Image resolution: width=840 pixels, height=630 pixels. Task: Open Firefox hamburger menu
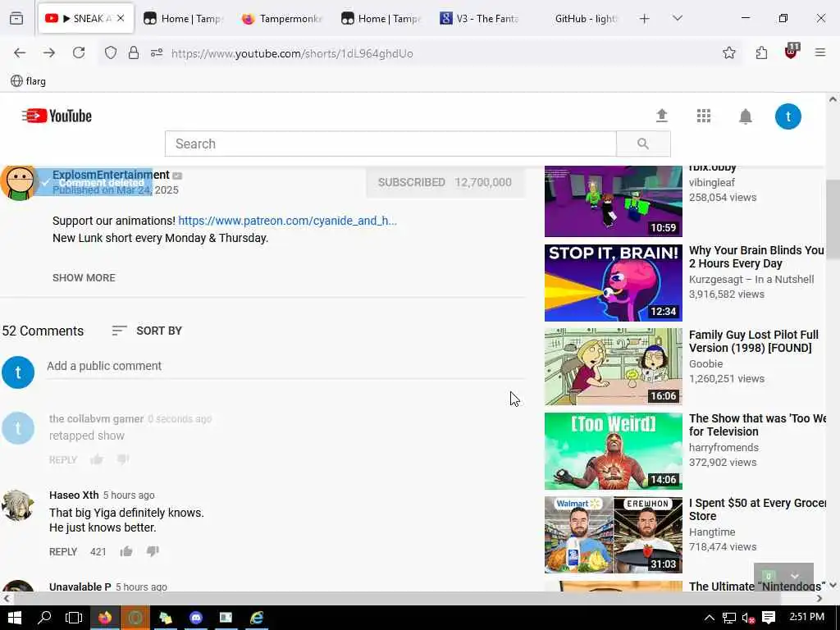pos(820,52)
